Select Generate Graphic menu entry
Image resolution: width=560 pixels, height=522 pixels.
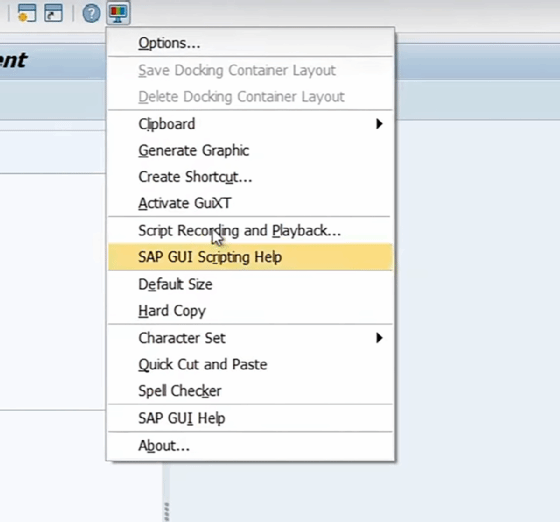(250, 150)
